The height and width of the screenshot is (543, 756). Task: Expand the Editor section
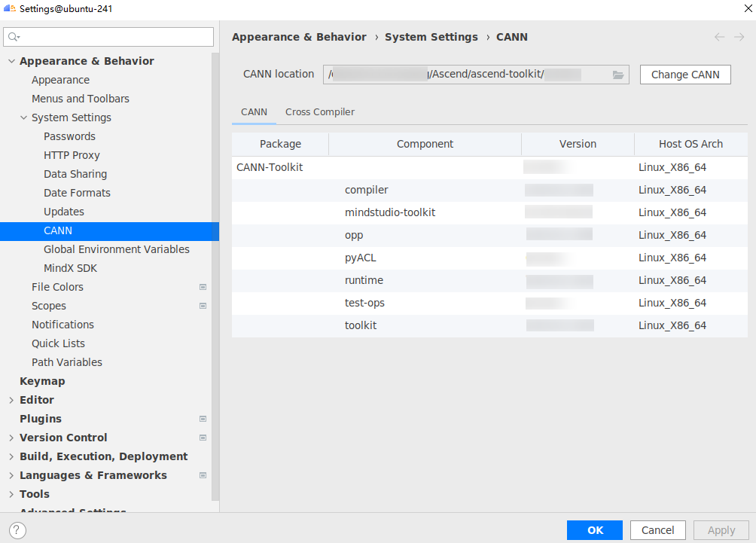(11, 400)
